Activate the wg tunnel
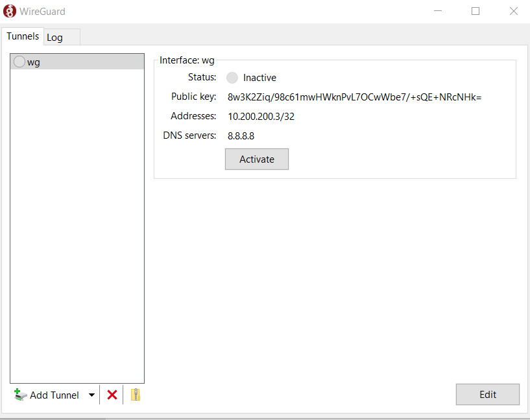530x420 pixels. [x=256, y=159]
